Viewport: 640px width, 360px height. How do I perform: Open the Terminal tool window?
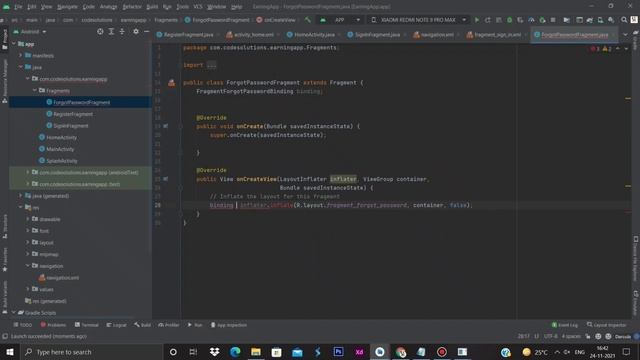coord(87,325)
